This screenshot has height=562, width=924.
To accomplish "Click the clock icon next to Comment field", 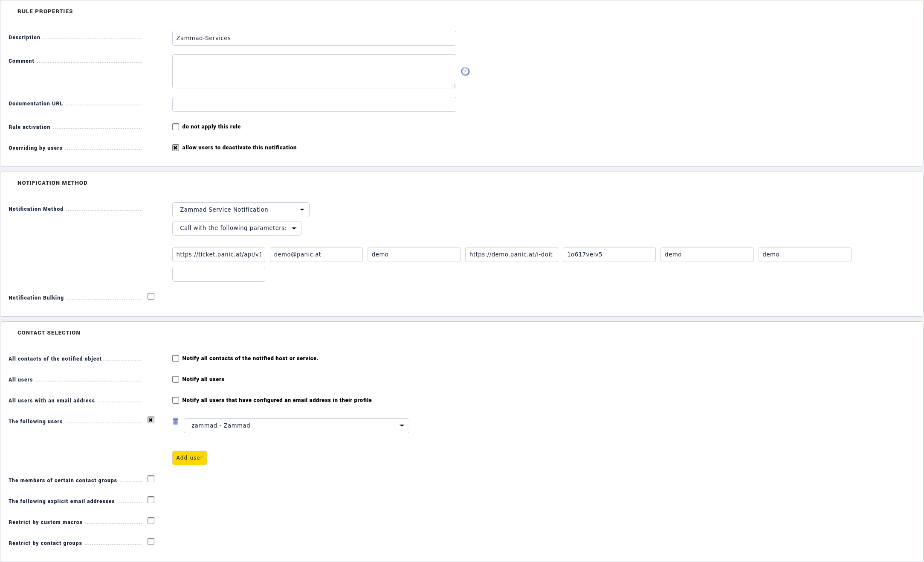I will point(465,71).
